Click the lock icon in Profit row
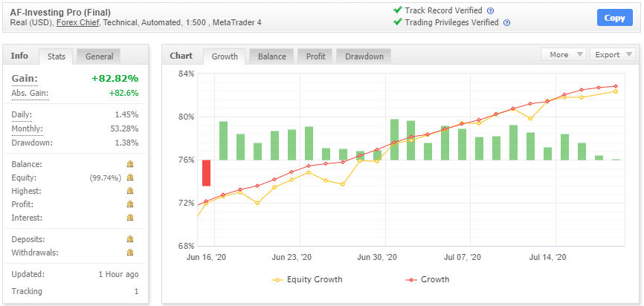644x306 pixels. pyautogui.click(x=130, y=204)
